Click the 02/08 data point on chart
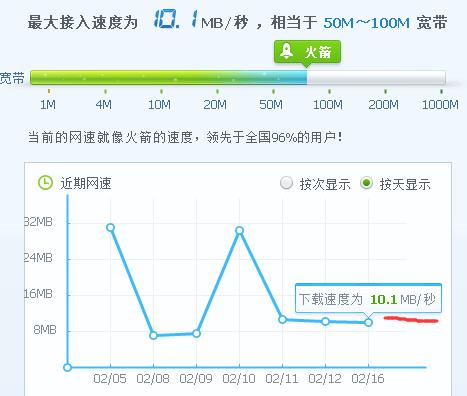Viewport: 467px width, 396px height. click(153, 335)
